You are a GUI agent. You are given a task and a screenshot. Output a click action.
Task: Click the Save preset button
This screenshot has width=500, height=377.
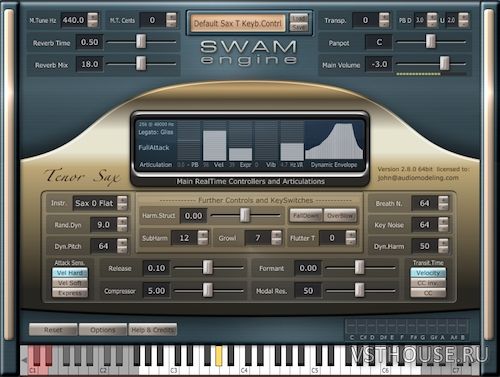[299, 28]
